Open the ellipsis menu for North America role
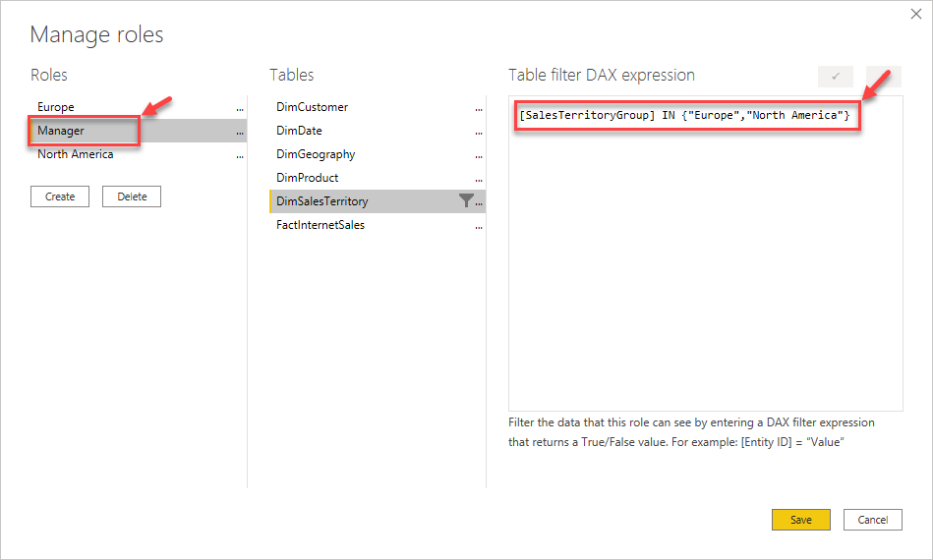 pyautogui.click(x=240, y=155)
